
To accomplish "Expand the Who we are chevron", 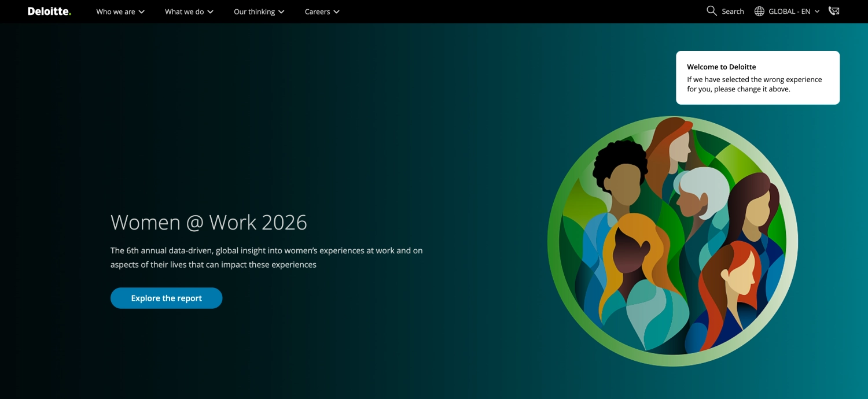I will [x=142, y=12].
